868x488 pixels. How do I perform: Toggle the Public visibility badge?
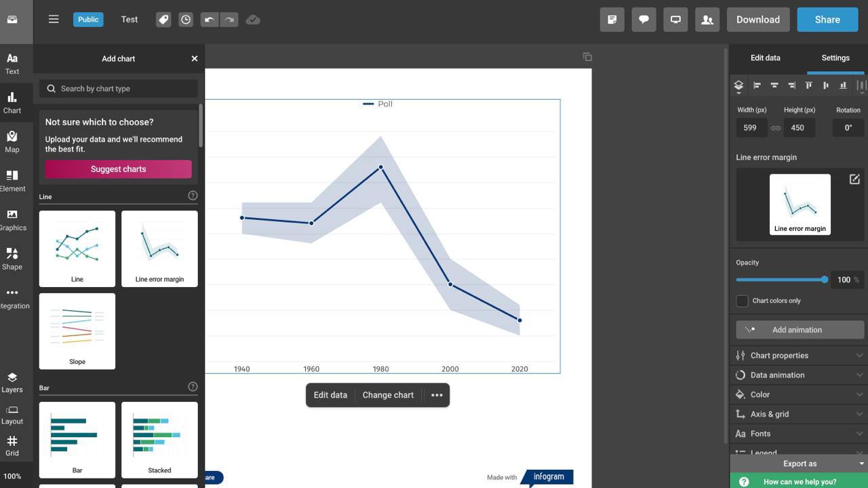[88, 19]
